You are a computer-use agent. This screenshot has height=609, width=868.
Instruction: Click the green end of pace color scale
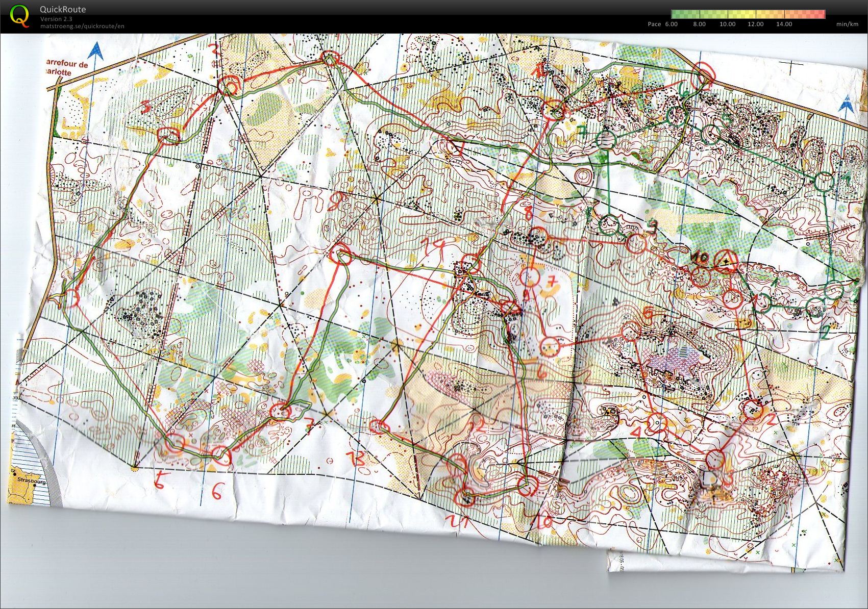coord(676,14)
